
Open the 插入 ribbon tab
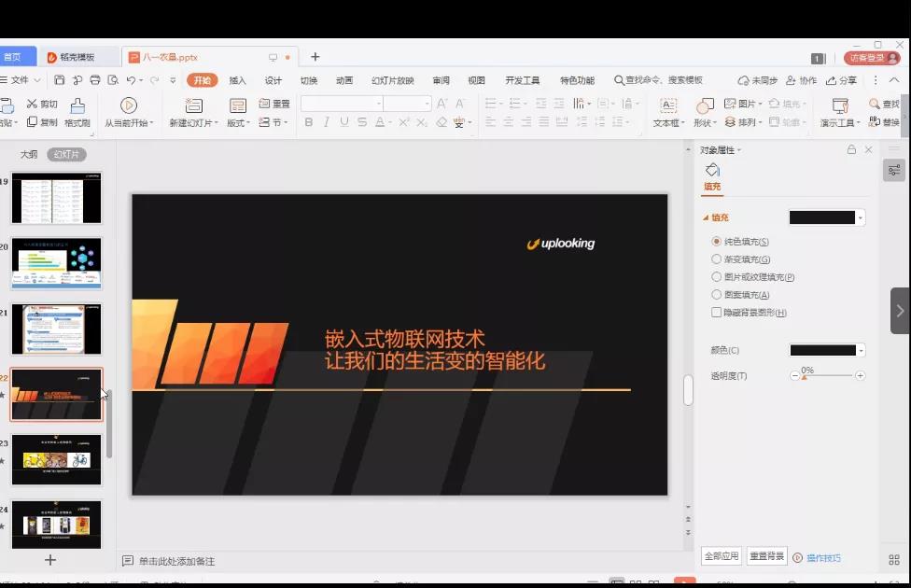[237, 80]
